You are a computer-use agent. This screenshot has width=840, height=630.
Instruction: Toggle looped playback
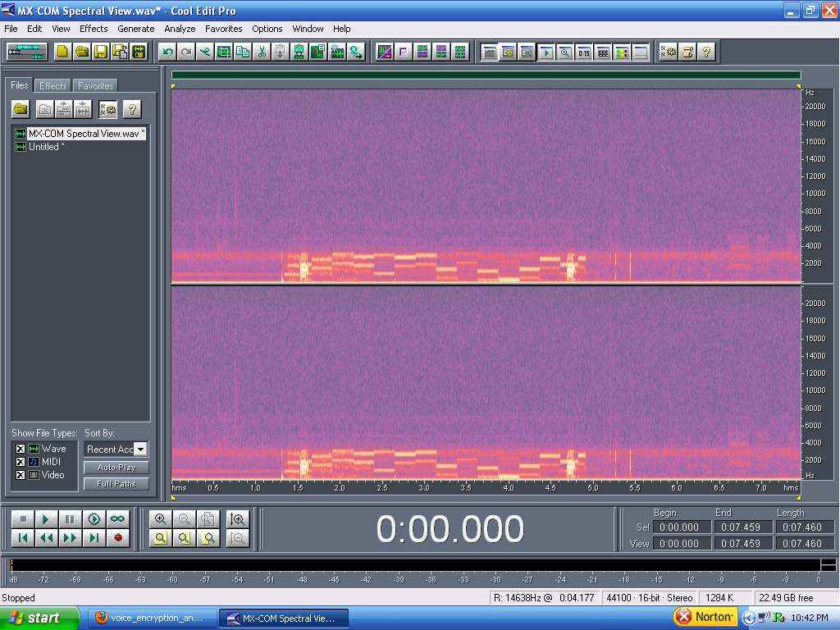[118, 518]
